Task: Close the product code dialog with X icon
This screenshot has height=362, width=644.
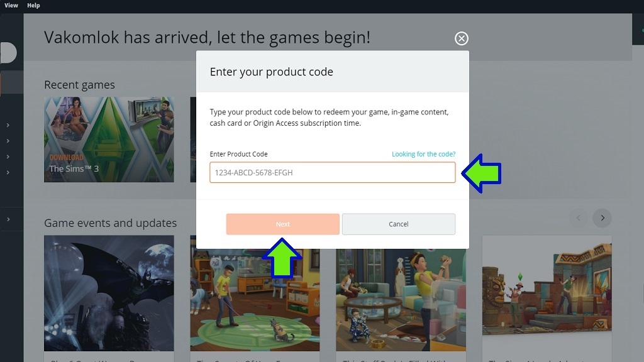Action: [x=461, y=38]
